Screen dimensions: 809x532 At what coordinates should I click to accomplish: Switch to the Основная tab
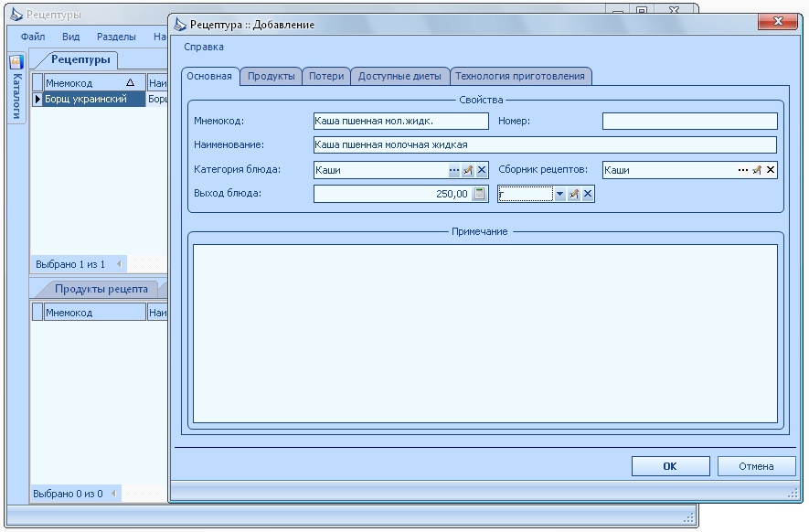point(209,77)
